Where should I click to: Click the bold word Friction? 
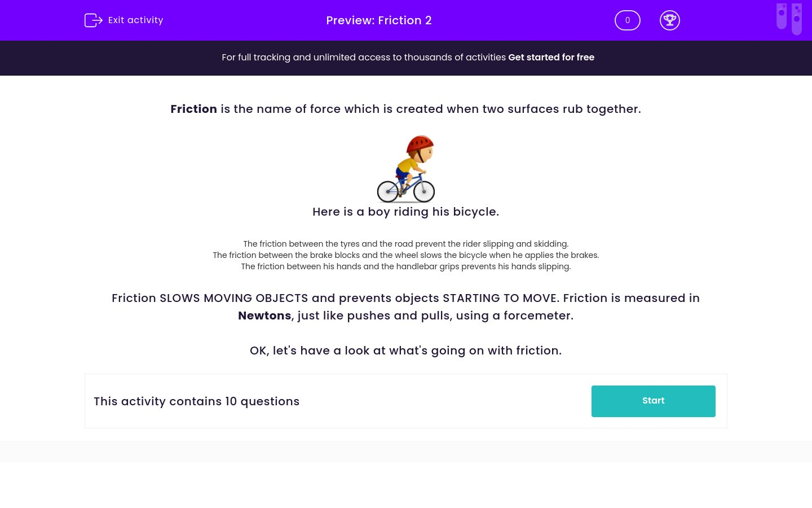pyautogui.click(x=193, y=109)
